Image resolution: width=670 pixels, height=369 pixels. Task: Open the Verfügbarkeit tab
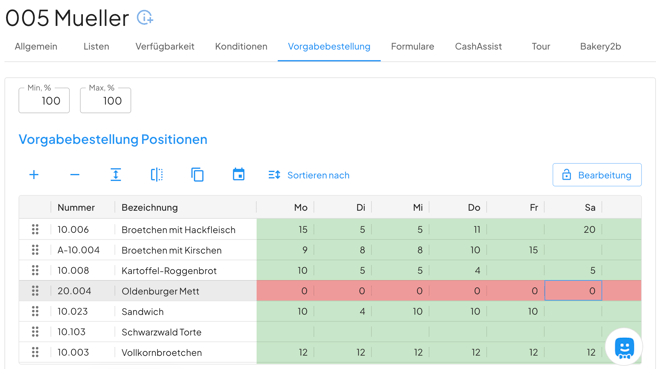pyautogui.click(x=165, y=47)
